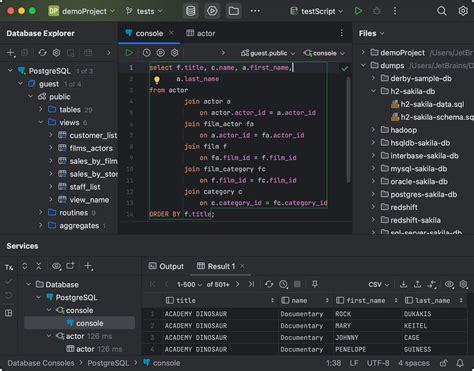Switch to the Output tab

click(x=166, y=266)
